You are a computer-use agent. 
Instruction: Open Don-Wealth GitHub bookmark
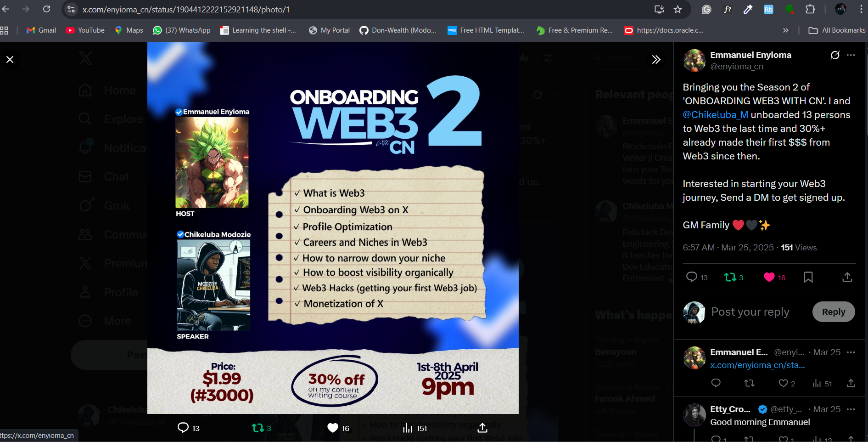tap(398, 30)
